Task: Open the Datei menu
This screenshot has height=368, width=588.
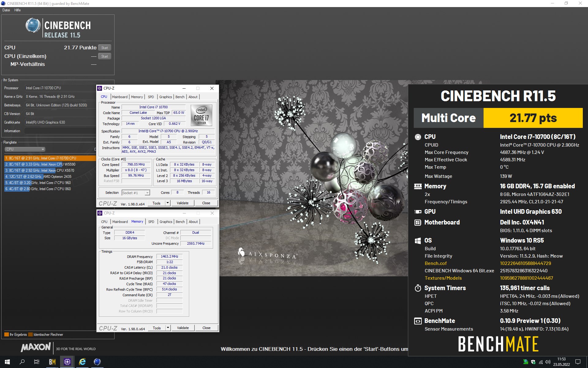Action: [6, 10]
